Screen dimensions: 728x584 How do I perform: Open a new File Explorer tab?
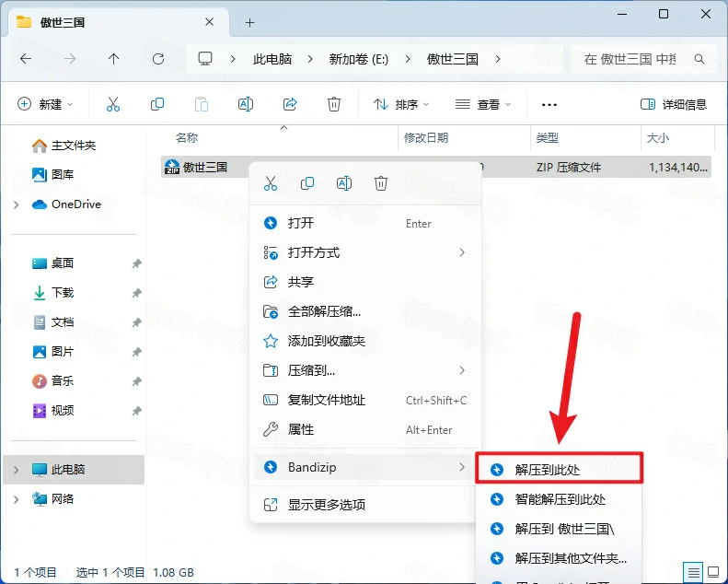[249, 22]
